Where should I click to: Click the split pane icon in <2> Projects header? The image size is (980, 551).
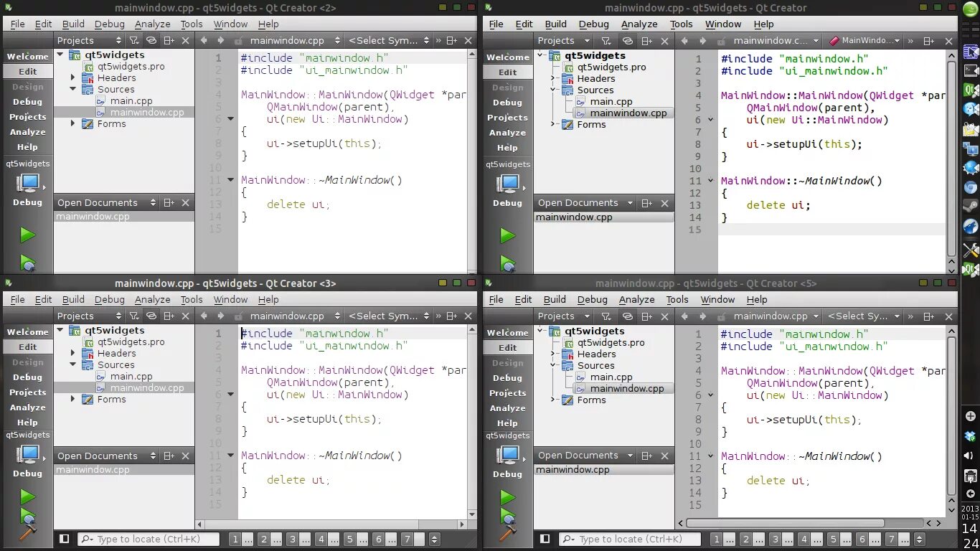pos(169,41)
